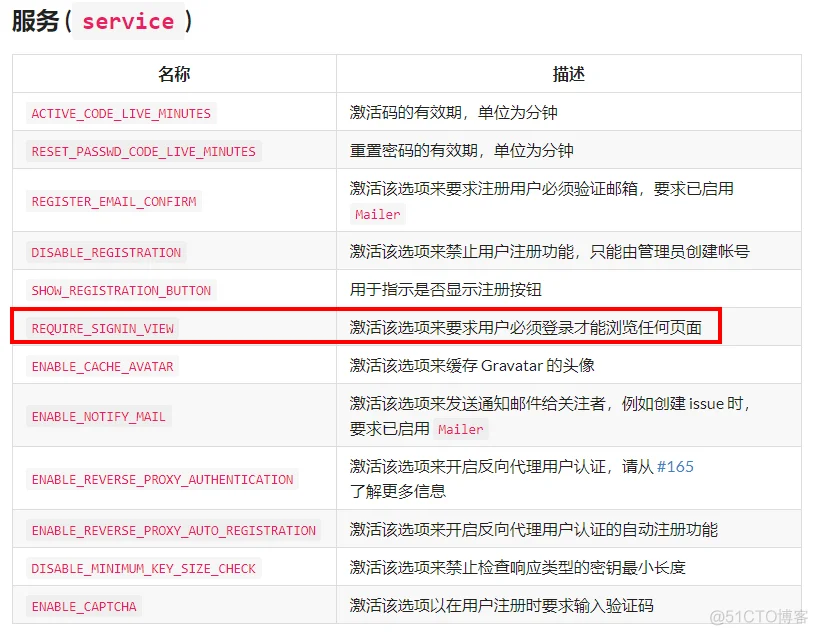
Task: Click SHOW_REGISTRATION_BUTTON option name
Action: (x=121, y=290)
